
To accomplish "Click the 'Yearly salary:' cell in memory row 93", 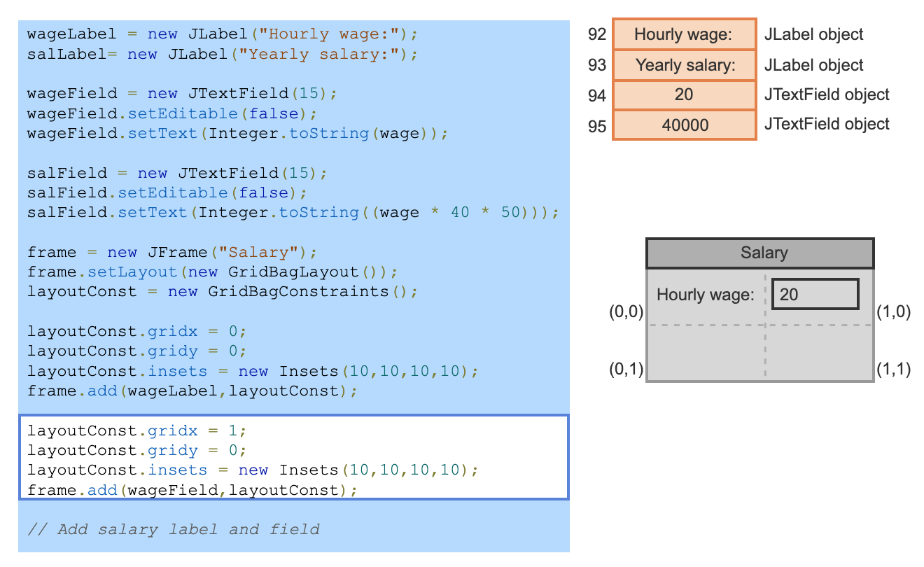I will pyautogui.click(x=684, y=65).
